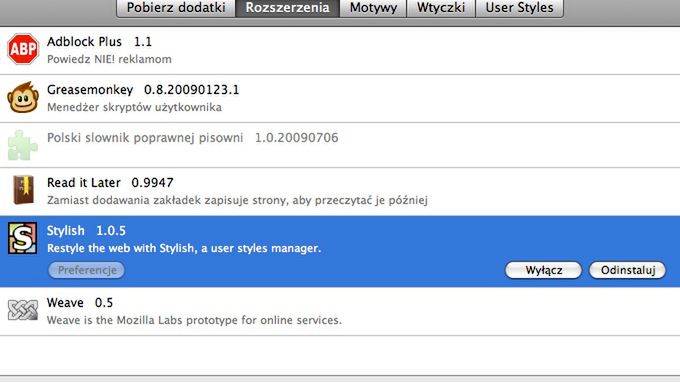Click 'Menedżer skryptów użytkownika' description
Image resolution: width=680 pixels, height=382 pixels.
(x=134, y=107)
